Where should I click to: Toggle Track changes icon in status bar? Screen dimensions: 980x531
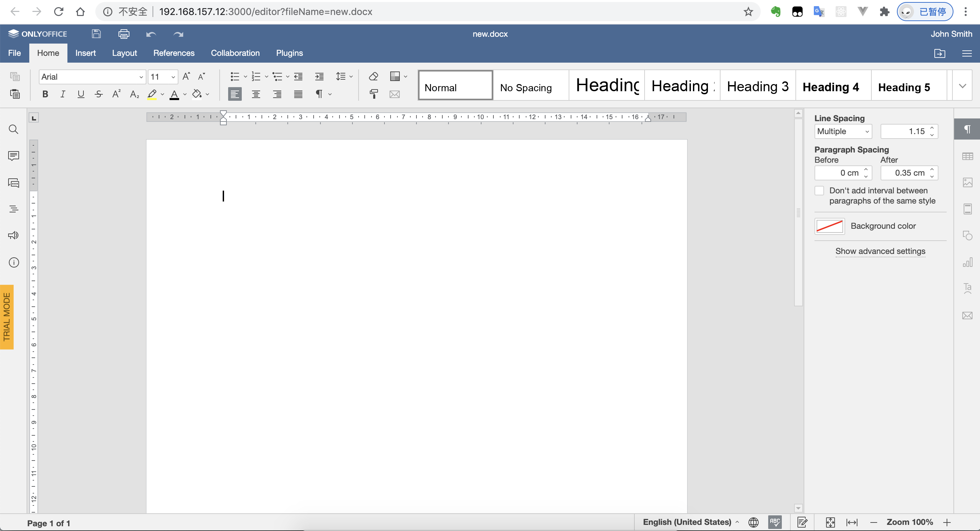(802, 522)
